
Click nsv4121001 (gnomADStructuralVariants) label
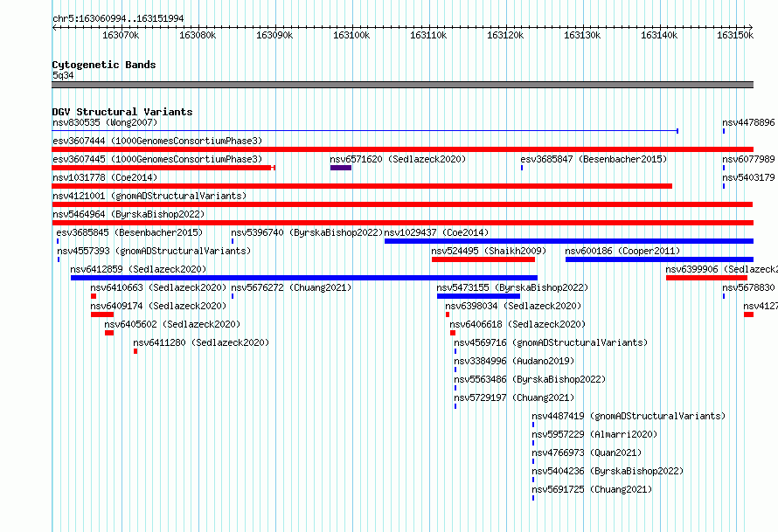tap(149, 196)
